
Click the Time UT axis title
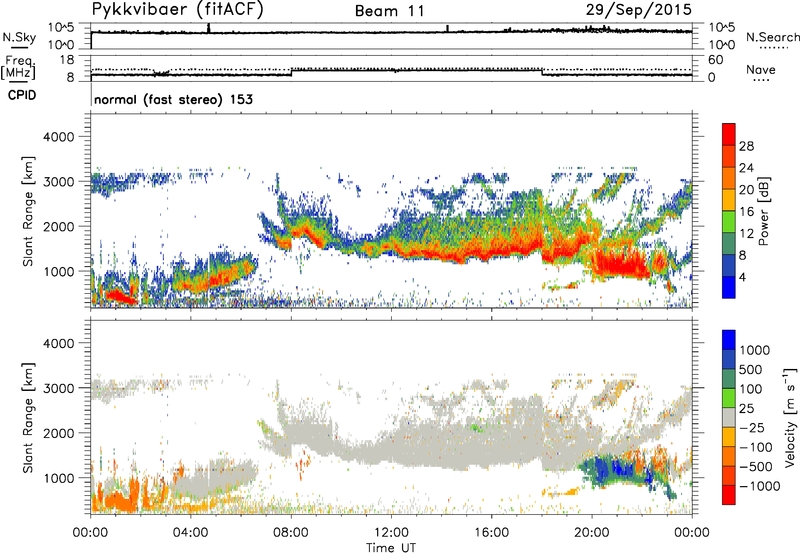pyautogui.click(x=391, y=548)
